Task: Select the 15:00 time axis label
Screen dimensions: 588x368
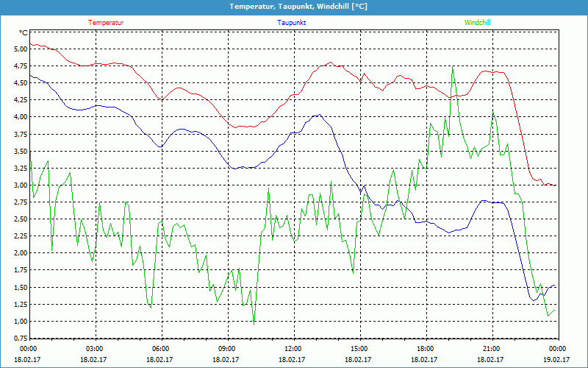Action: pyautogui.click(x=359, y=349)
